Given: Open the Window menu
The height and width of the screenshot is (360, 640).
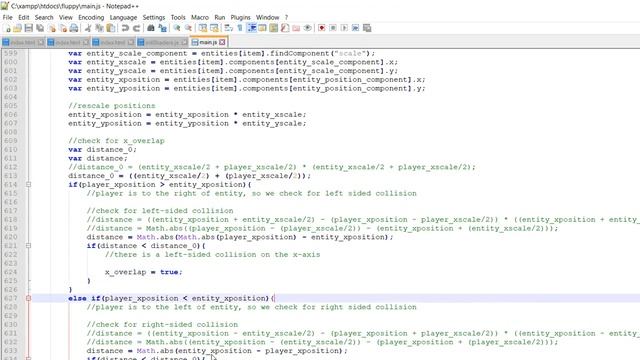Looking at the screenshot, I should pyautogui.click(x=268, y=17).
